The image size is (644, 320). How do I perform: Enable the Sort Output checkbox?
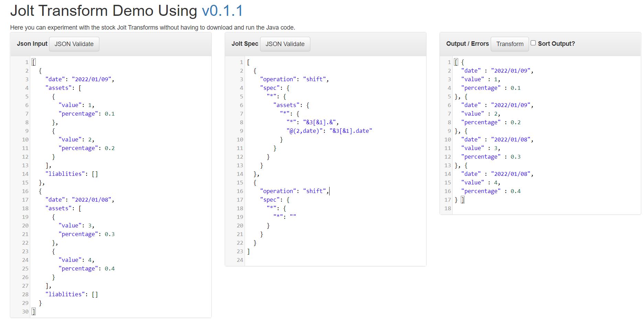533,43
